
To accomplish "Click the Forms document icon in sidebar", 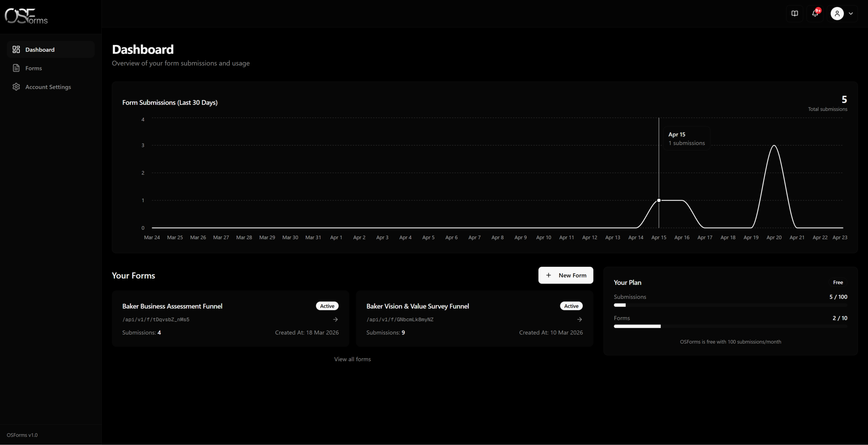I will pyautogui.click(x=16, y=68).
